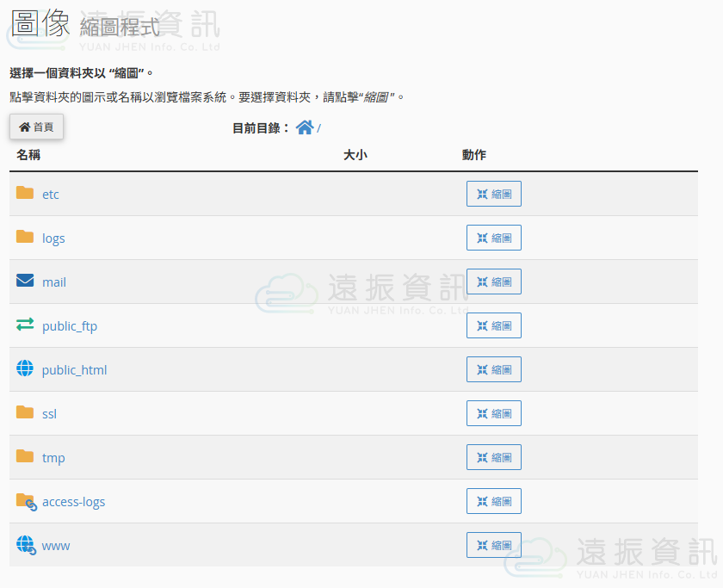The image size is (723, 588).
Task: Browse into the mail directory link
Action: [x=54, y=282]
